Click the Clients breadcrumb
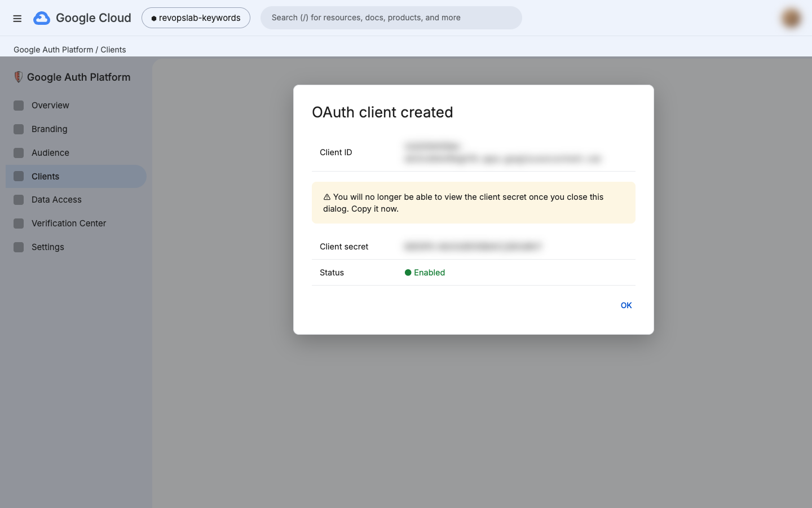Viewport: 812px width, 508px height. (x=113, y=50)
